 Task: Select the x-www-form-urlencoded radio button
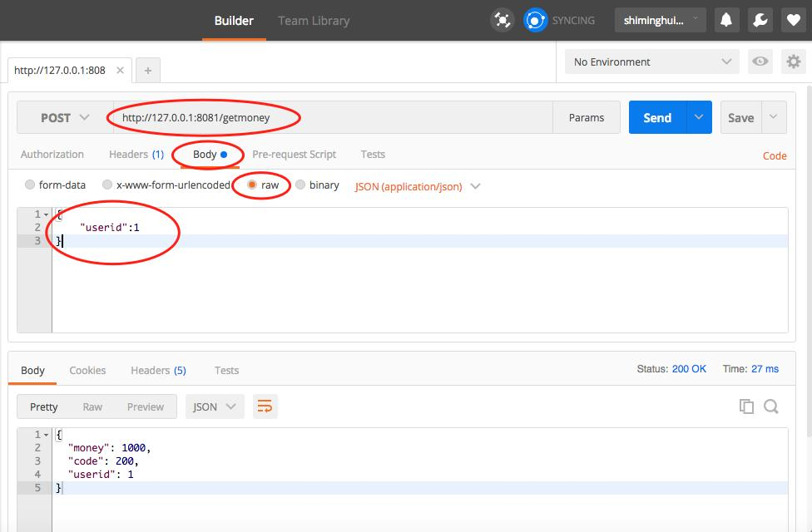tap(106, 185)
